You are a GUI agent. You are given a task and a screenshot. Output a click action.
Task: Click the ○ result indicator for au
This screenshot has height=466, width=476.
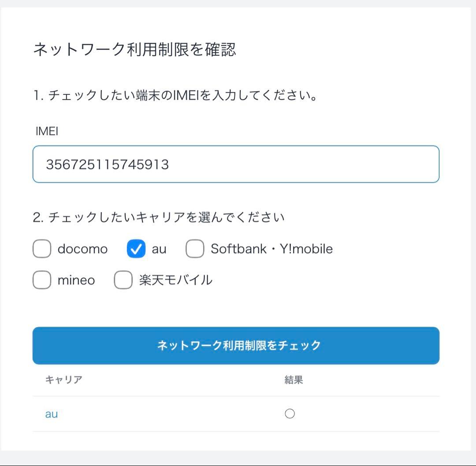pyautogui.click(x=289, y=414)
